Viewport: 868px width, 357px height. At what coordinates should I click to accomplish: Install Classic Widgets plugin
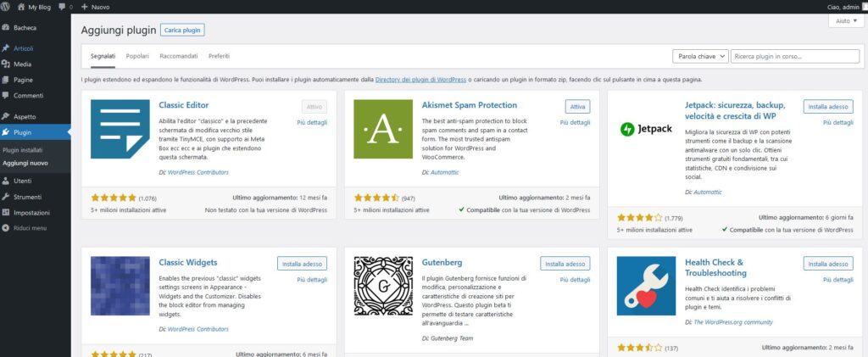click(x=303, y=264)
